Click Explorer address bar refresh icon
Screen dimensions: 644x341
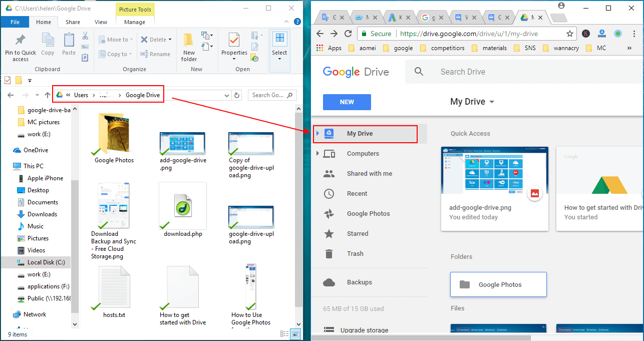(x=237, y=95)
